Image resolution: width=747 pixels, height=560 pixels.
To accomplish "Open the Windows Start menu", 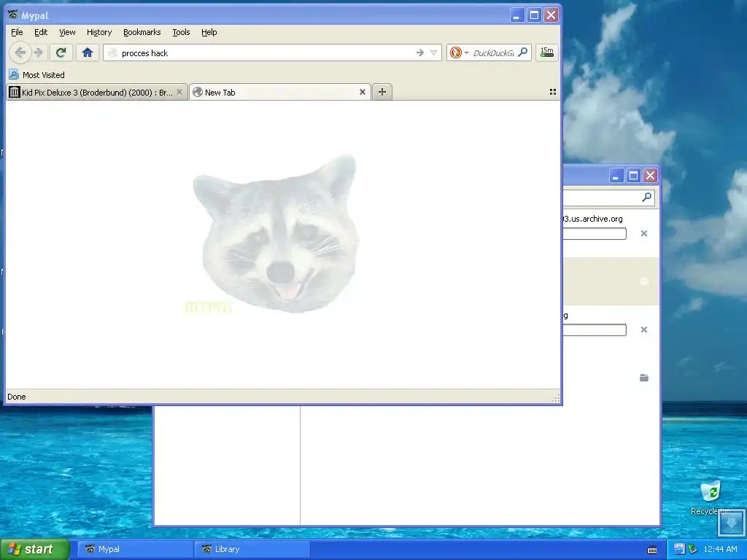I will click(x=35, y=549).
